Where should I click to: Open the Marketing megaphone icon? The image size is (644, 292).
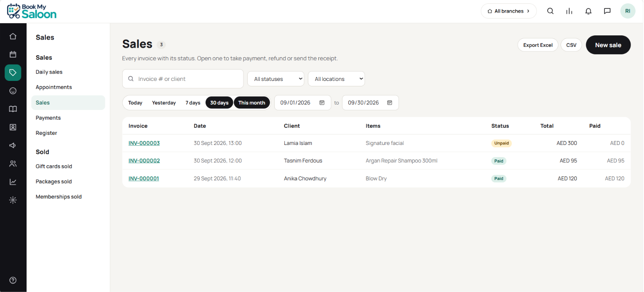point(13,145)
